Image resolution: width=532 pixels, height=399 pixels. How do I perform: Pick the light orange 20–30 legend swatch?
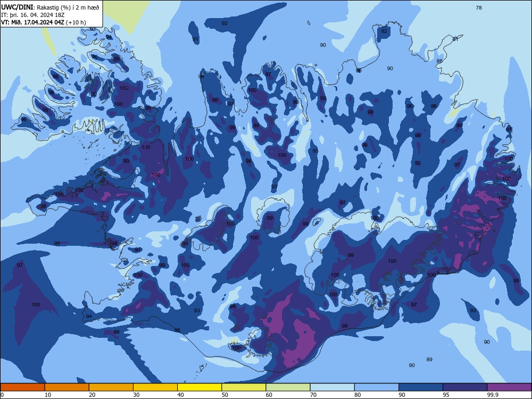(111, 387)
